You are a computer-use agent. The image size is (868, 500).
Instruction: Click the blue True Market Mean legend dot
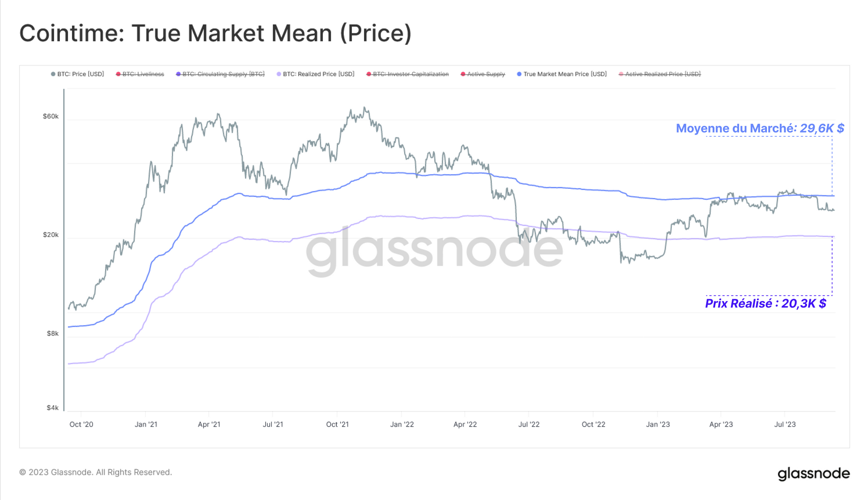point(519,74)
